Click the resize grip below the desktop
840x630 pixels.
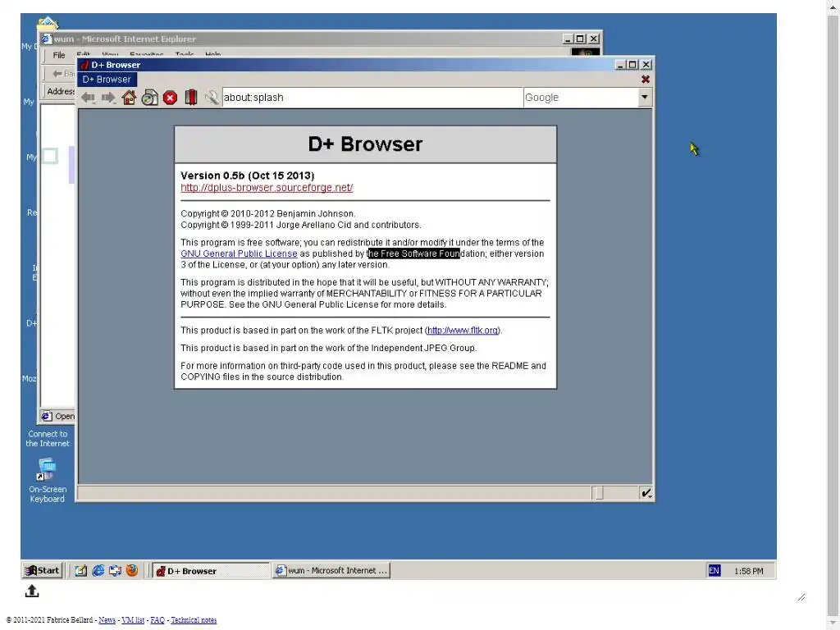click(801, 597)
